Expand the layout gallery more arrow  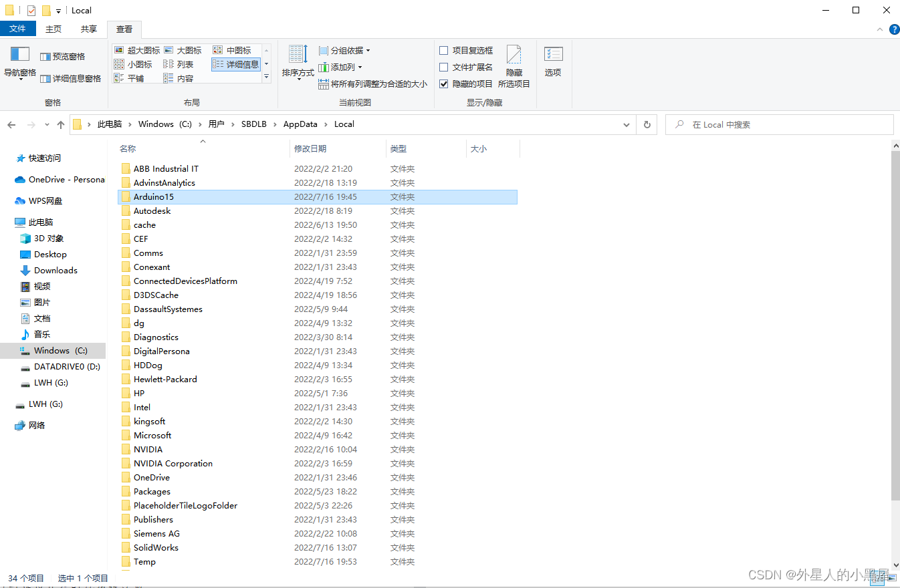click(266, 77)
